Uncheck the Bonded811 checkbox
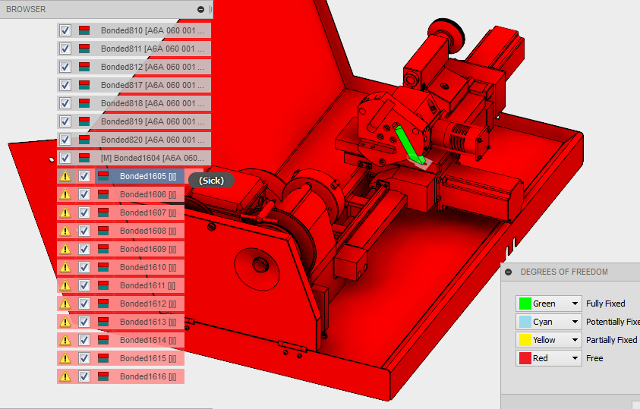 pyautogui.click(x=66, y=48)
